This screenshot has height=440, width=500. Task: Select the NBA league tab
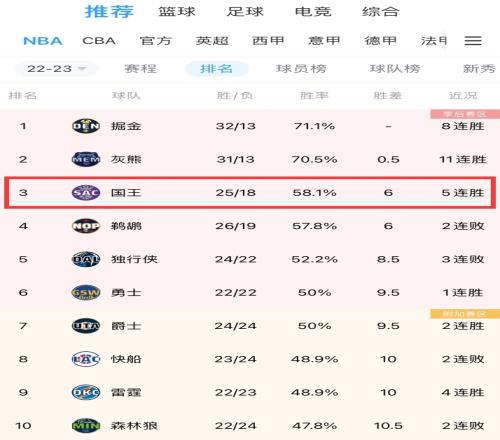coord(43,41)
